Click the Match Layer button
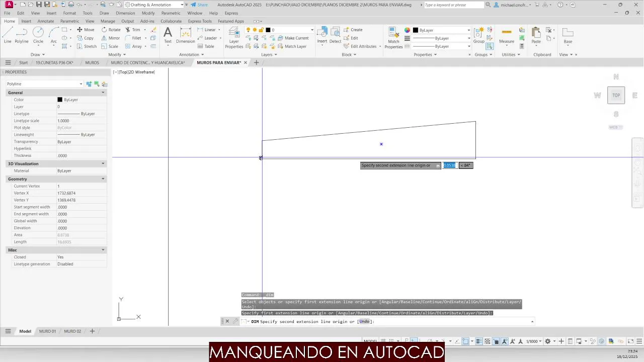This screenshot has width=644, height=362. (292, 46)
